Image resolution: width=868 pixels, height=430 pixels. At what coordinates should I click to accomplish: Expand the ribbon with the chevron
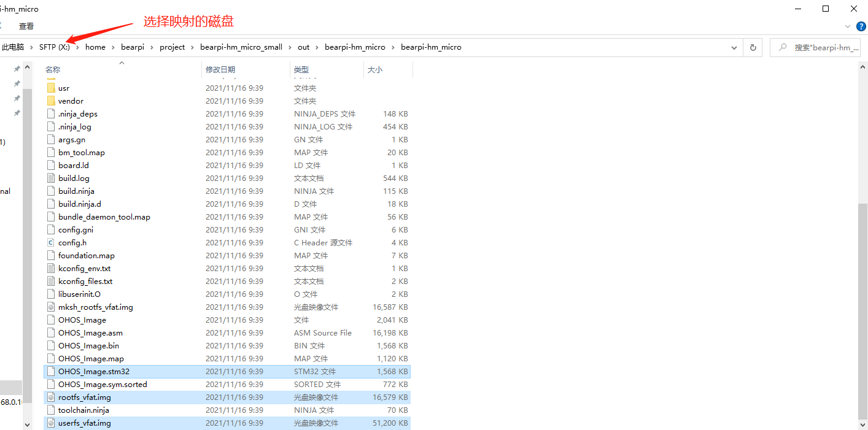[847, 26]
